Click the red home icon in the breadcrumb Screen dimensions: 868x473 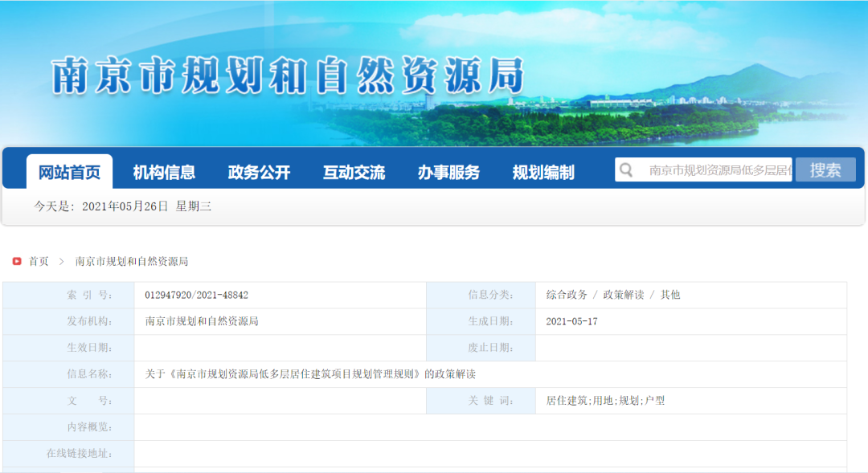point(17,261)
